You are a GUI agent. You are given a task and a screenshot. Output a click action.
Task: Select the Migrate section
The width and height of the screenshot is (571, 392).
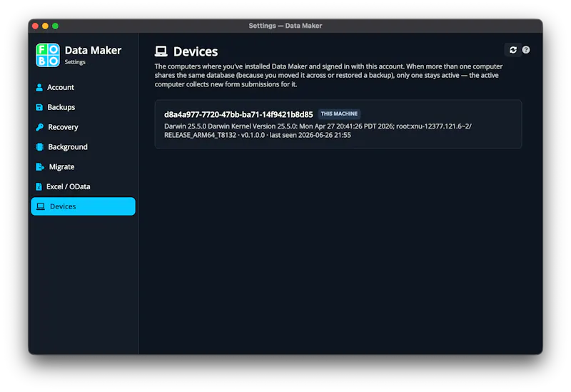pyautogui.click(x=83, y=167)
